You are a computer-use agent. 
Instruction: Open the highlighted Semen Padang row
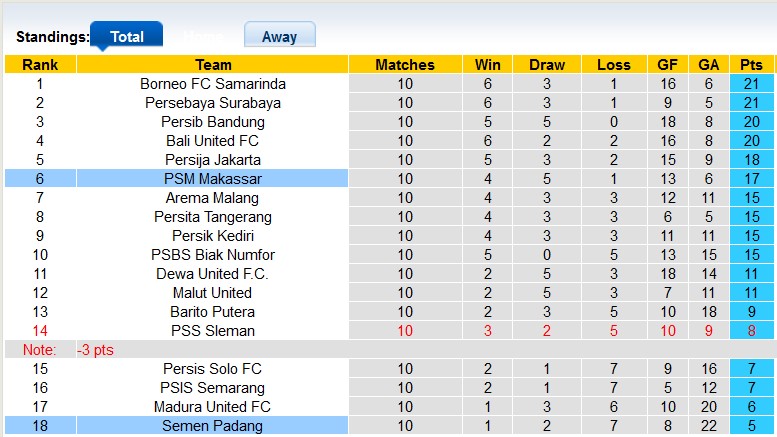tap(212, 426)
